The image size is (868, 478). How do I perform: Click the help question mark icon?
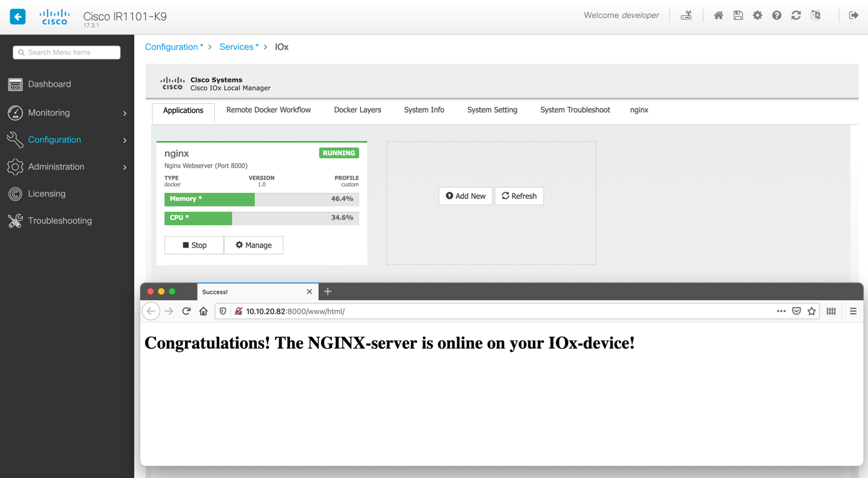click(776, 16)
